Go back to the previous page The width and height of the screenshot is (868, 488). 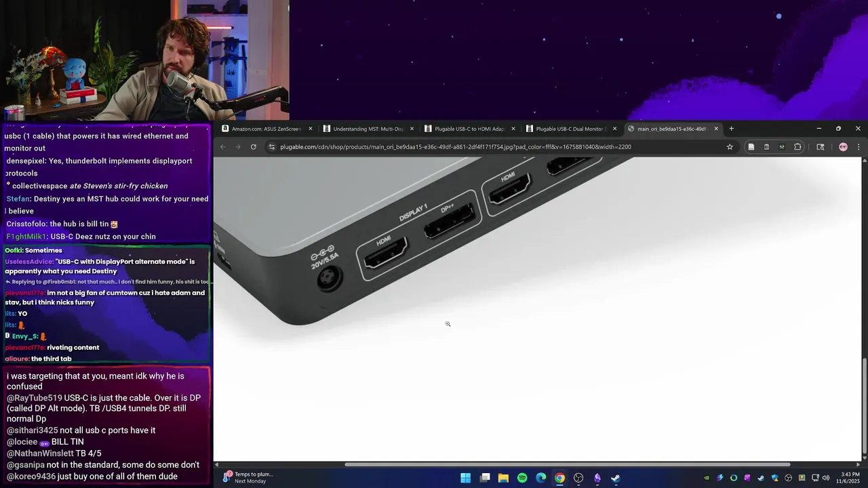(x=222, y=146)
